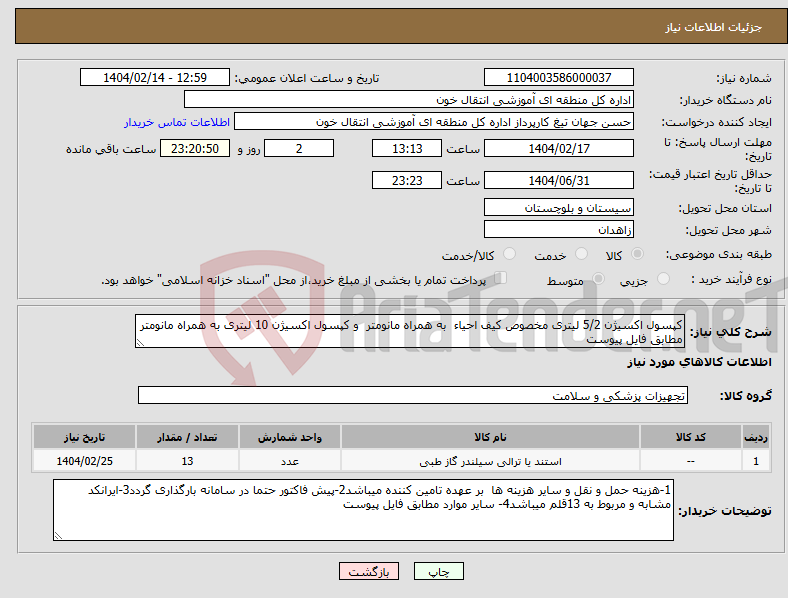Image resolution: width=788 pixels, height=598 pixels.
Task: Click the چاپ (print) button
Action: (438, 571)
